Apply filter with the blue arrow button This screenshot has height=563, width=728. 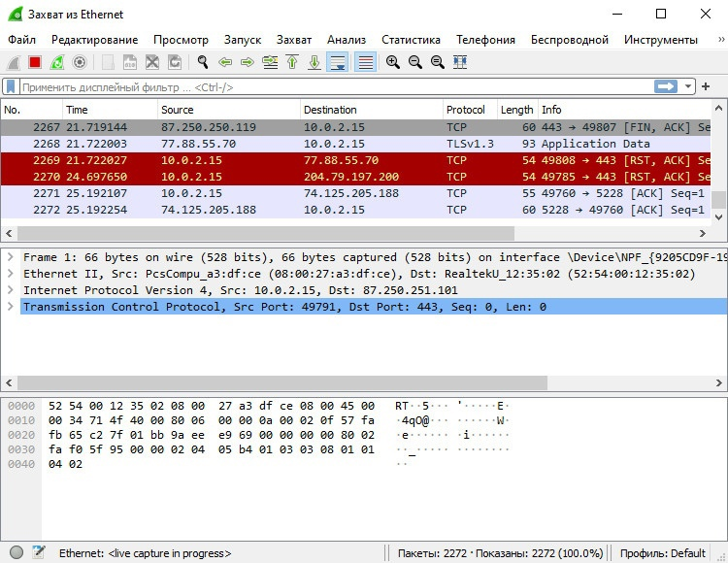[x=666, y=86]
